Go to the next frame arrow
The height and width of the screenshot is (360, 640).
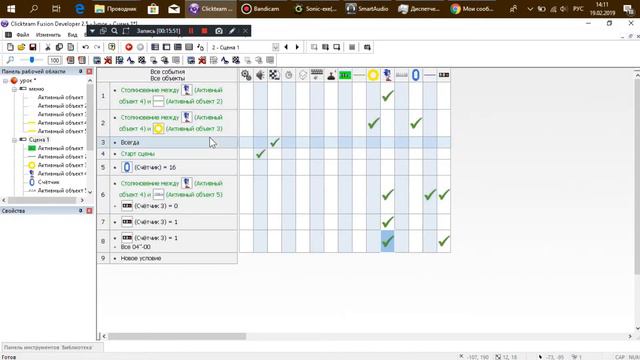click(297, 47)
